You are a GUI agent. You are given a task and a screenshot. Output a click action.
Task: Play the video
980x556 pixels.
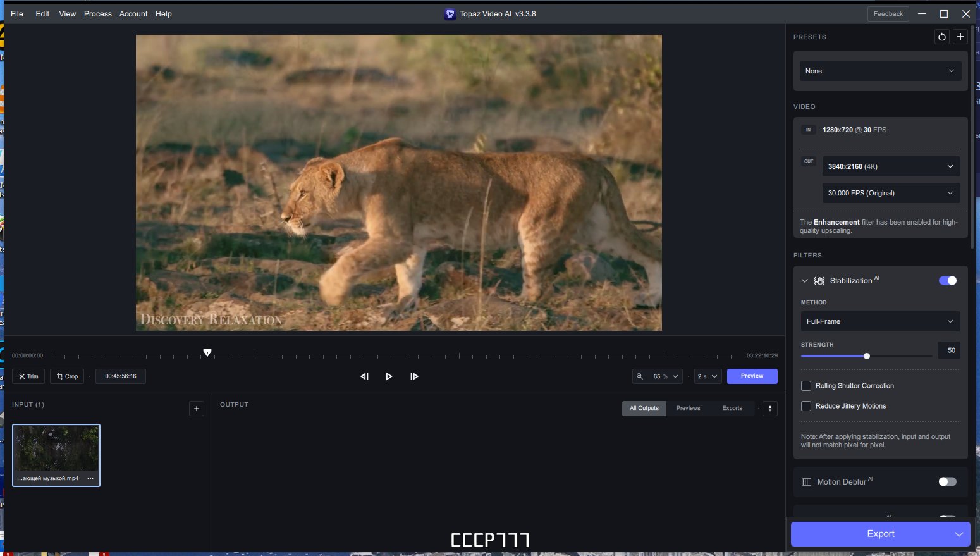(389, 376)
